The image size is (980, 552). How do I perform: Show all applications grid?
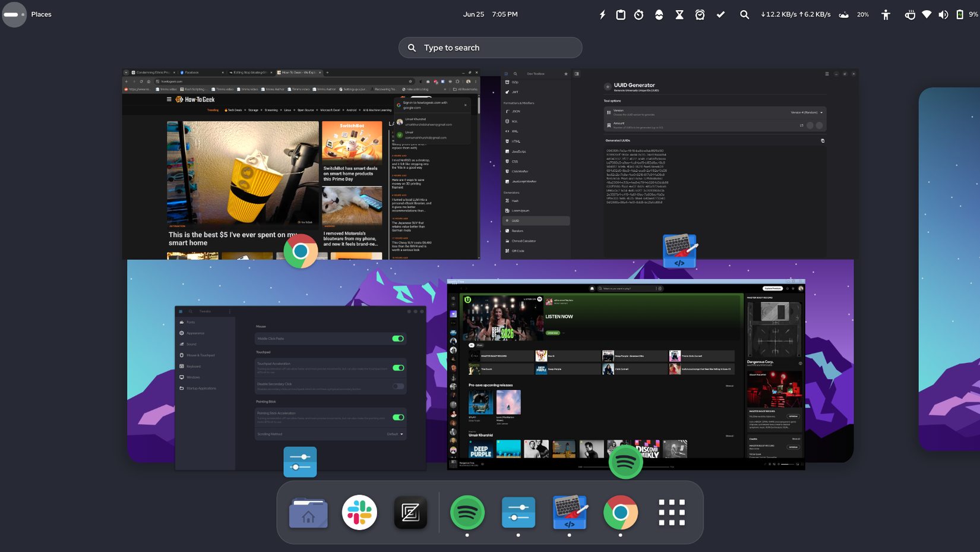click(672, 512)
